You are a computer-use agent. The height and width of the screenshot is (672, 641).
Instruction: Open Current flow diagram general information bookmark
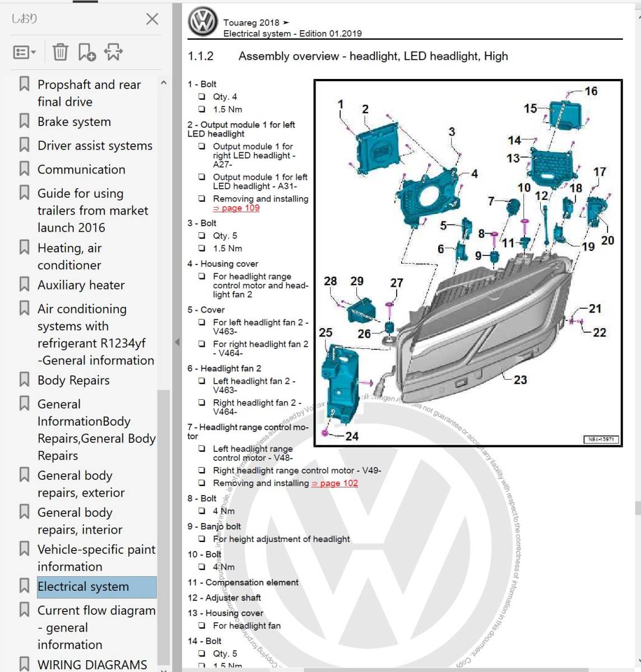96,627
